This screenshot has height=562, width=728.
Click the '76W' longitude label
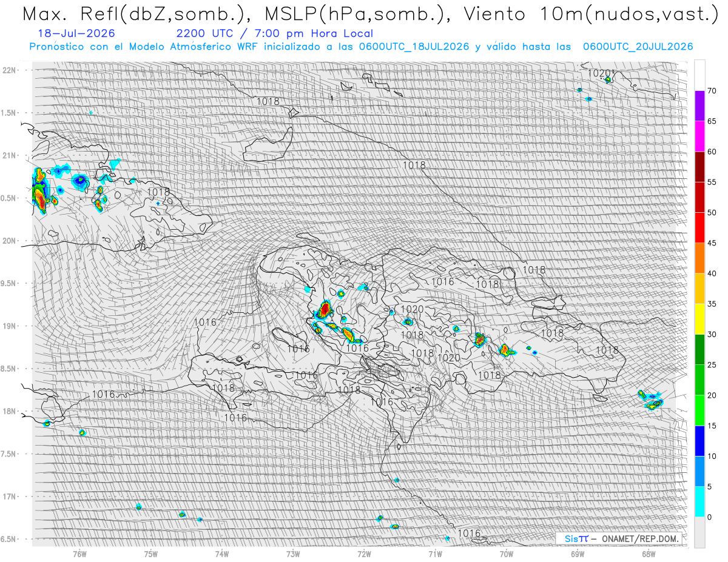click(x=79, y=554)
